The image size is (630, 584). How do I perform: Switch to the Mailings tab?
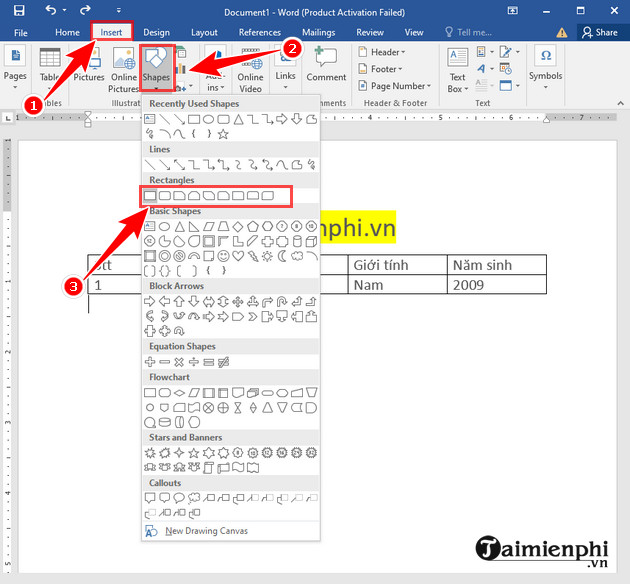318,33
